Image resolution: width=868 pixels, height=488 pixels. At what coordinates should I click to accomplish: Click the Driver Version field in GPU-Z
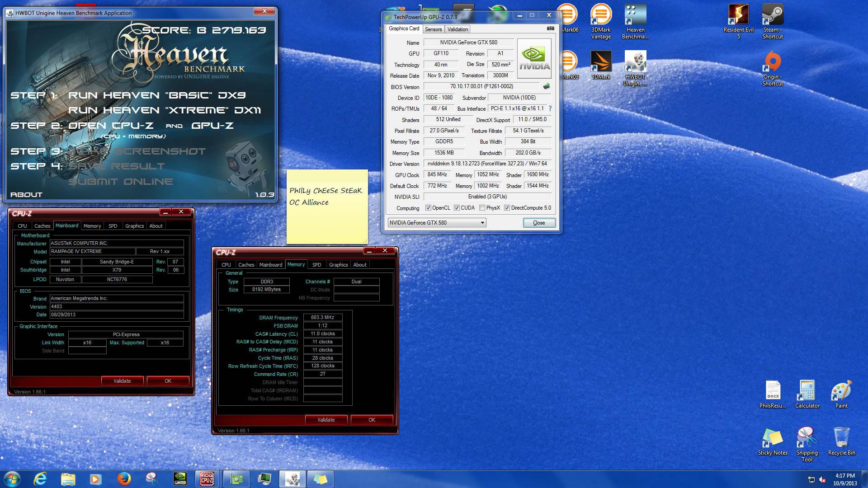pyautogui.click(x=487, y=164)
